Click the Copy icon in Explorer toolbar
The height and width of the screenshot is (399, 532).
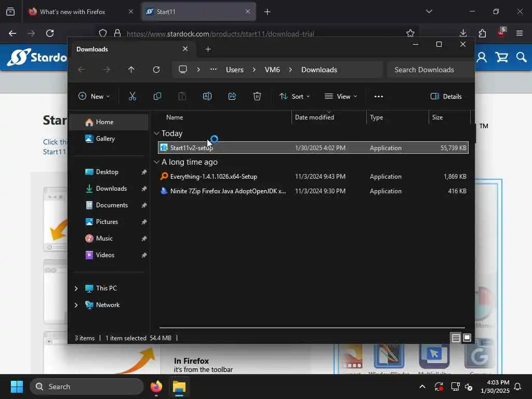157,96
